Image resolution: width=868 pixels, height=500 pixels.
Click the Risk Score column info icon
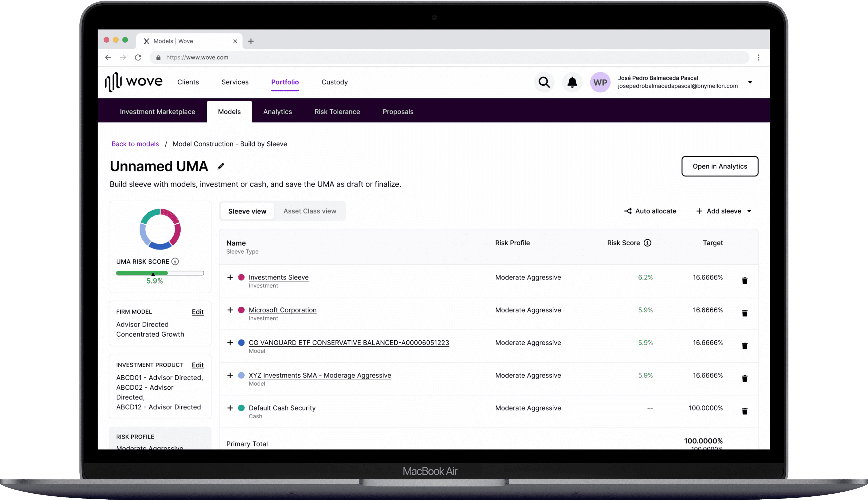click(647, 243)
